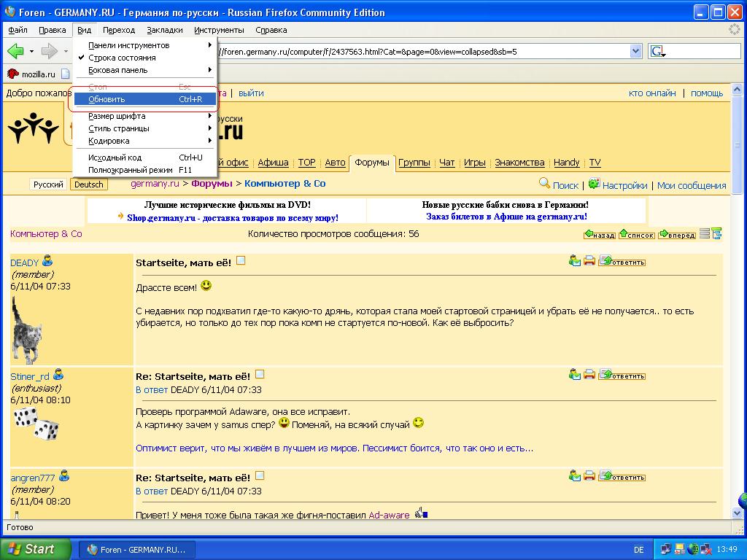Click DEADY's cat avatar image
This screenshot has width=747, height=560.
coord(27,330)
